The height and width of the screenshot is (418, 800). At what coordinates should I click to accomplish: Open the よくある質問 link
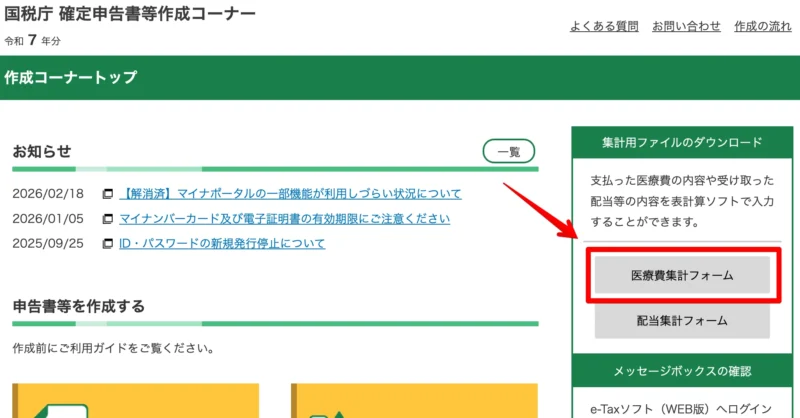point(604,26)
